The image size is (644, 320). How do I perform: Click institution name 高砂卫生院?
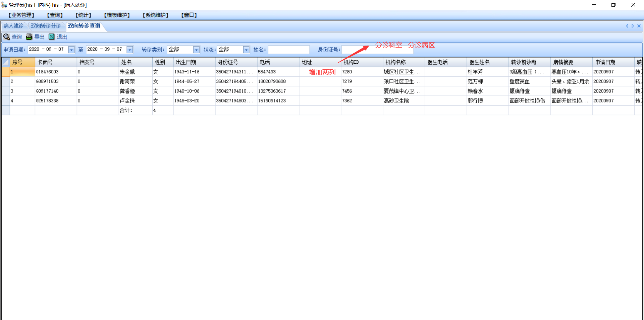pos(396,101)
